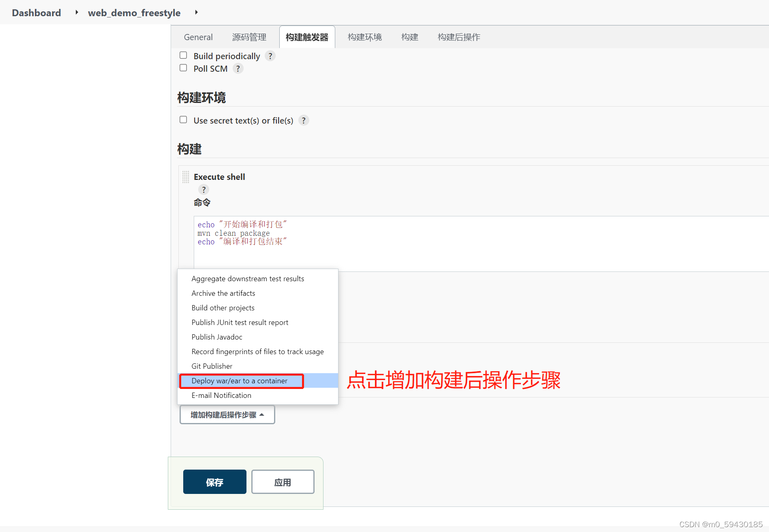Expand the Dashboard breadcrumb arrow
The width and height of the screenshot is (769, 532).
coord(77,13)
